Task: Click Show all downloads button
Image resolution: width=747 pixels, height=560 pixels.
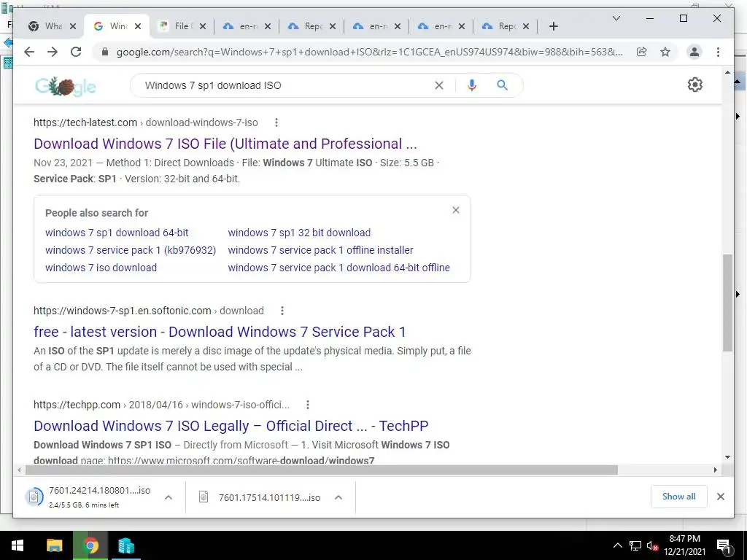Action: click(679, 497)
